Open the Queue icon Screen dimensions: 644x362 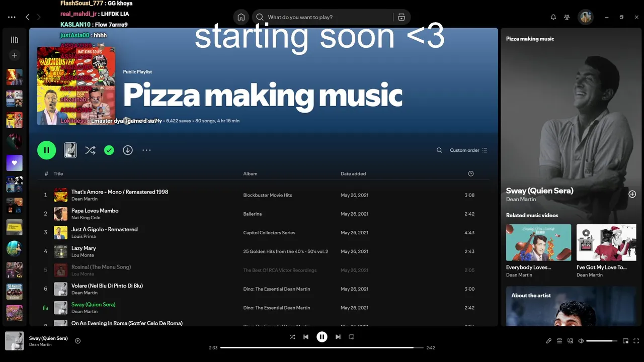[x=559, y=341]
